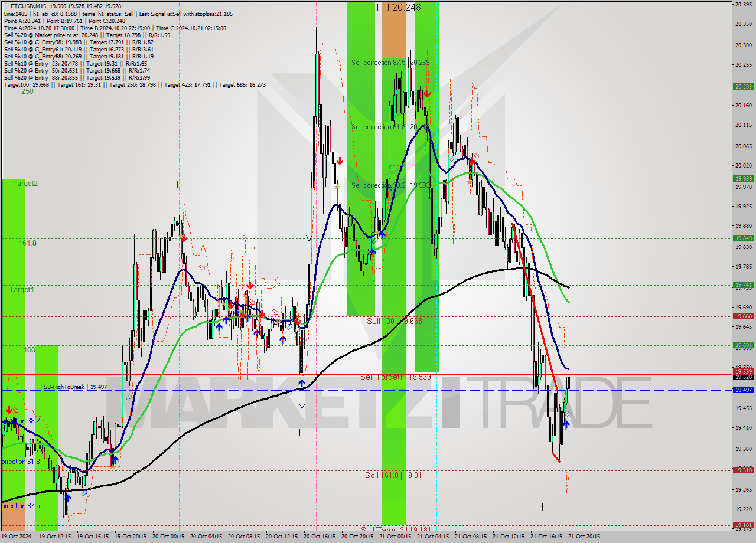Click the 19.455 price scale value
Viewport: 756px width, 543px height.
click(743, 408)
